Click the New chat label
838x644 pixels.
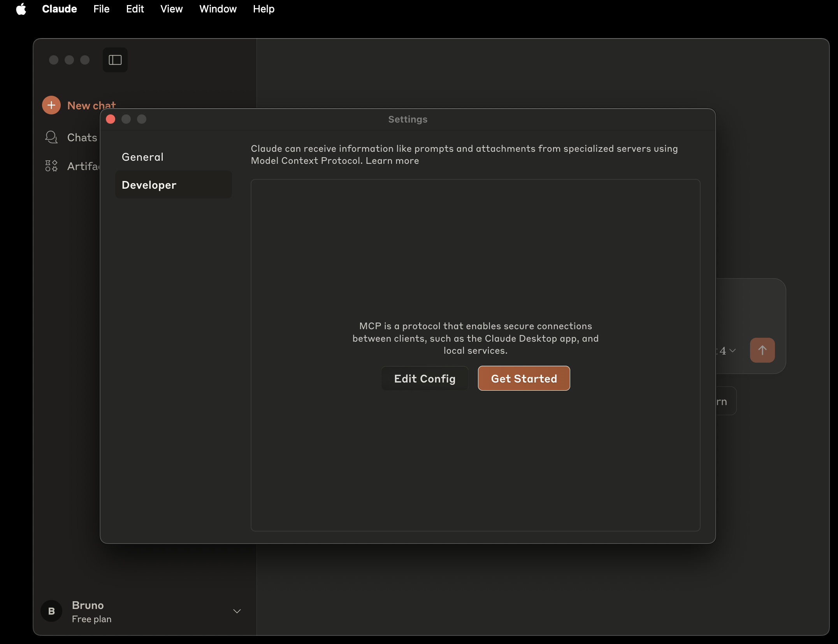coord(91,105)
